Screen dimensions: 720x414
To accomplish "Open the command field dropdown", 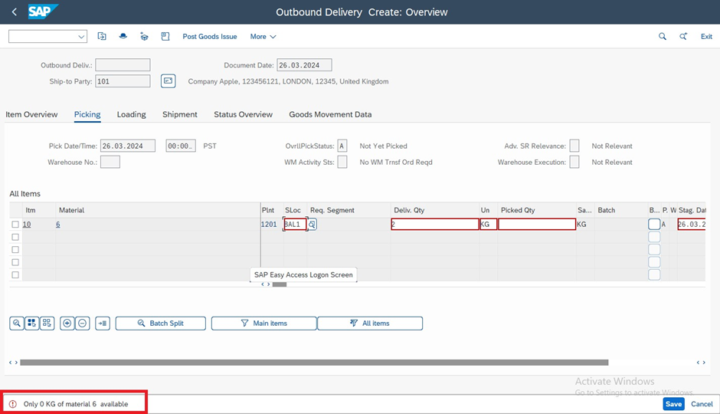I will tap(81, 37).
